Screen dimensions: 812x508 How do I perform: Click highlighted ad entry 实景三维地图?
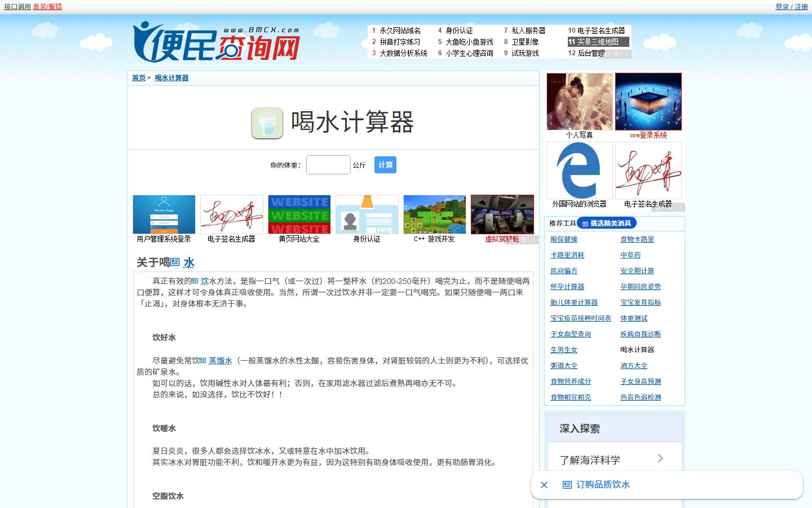point(598,42)
